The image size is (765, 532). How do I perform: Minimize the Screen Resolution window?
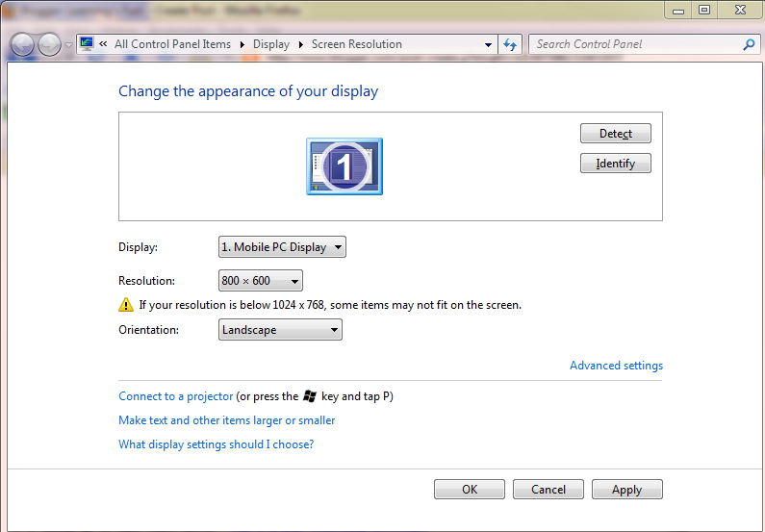click(x=678, y=10)
